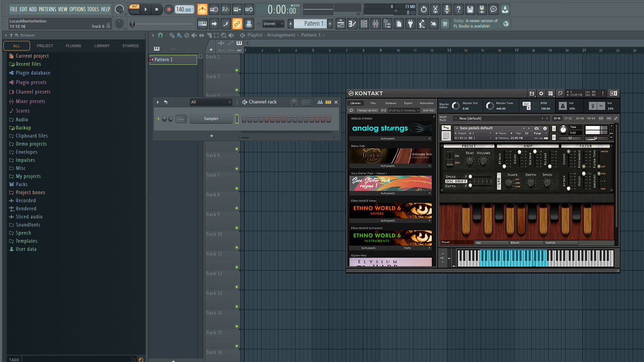
Task: Open the All channel filter dropdown
Action: tap(211, 102)
